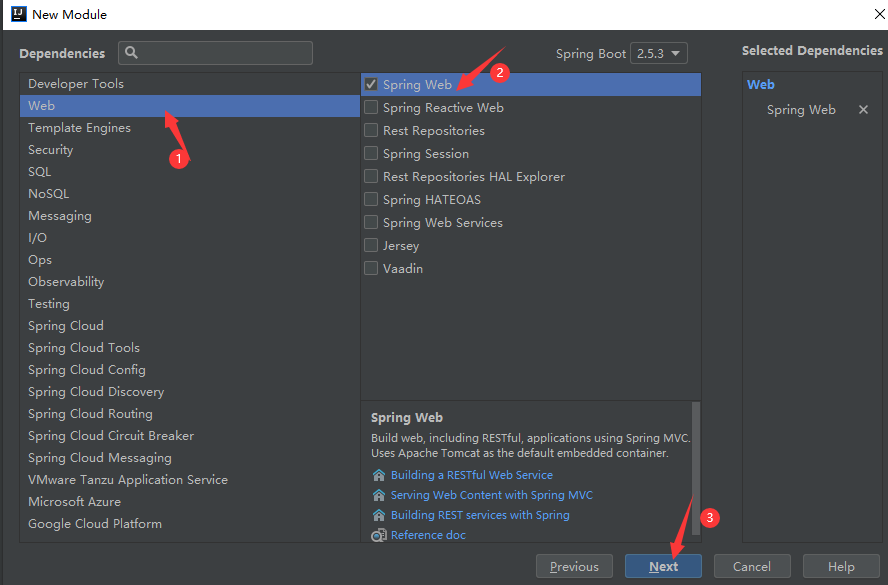Open Building REST services with Spring link
The height and width of the screenshot is (585, 888).
(x=480, y=515)
